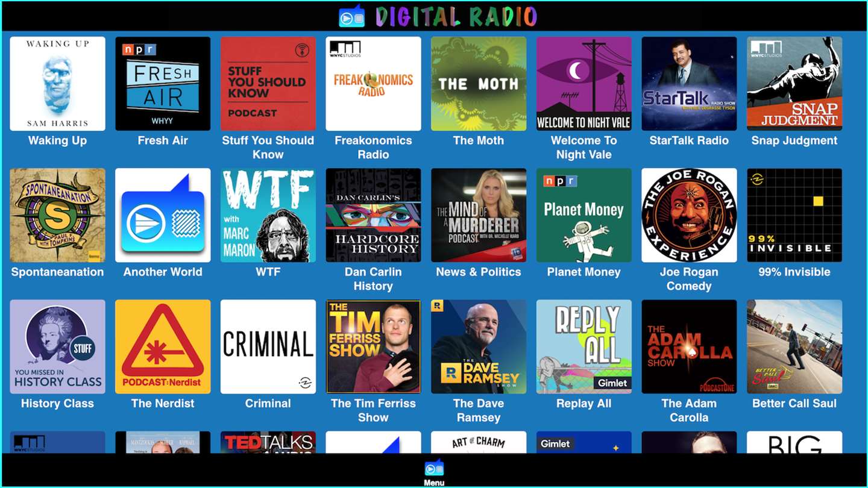Open the Waking Up podcast thumbnail

tap(57, 84)
